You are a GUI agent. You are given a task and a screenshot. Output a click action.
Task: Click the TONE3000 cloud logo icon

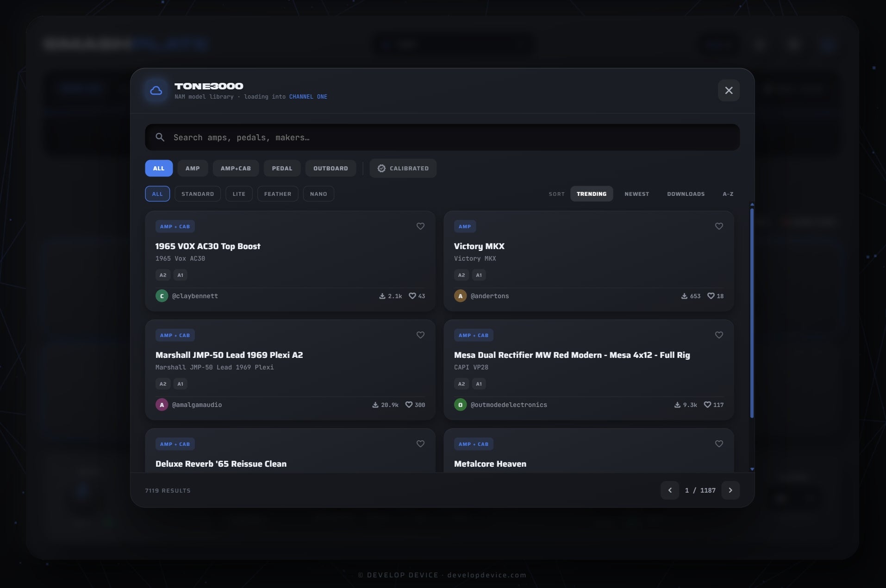pos(156,90)
